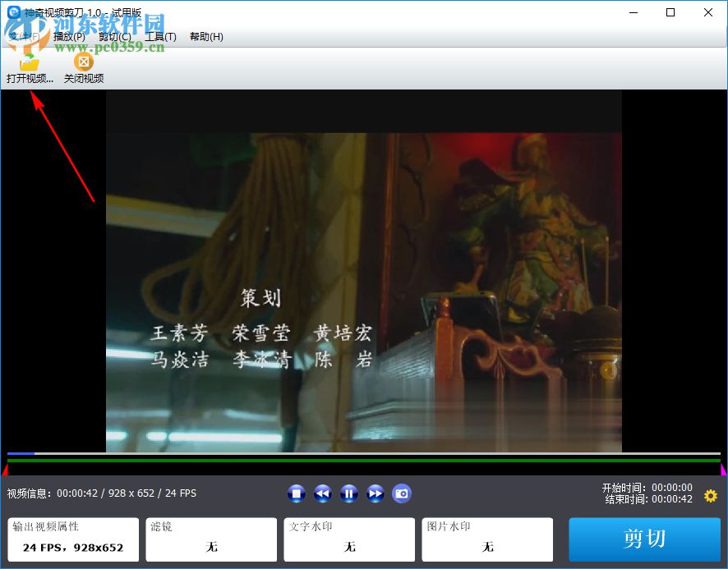Image resolution: width=728 pixels, height=569 pixels.
Task: Click the 结束时间 00:00:42 value
Action: point(672,499)
